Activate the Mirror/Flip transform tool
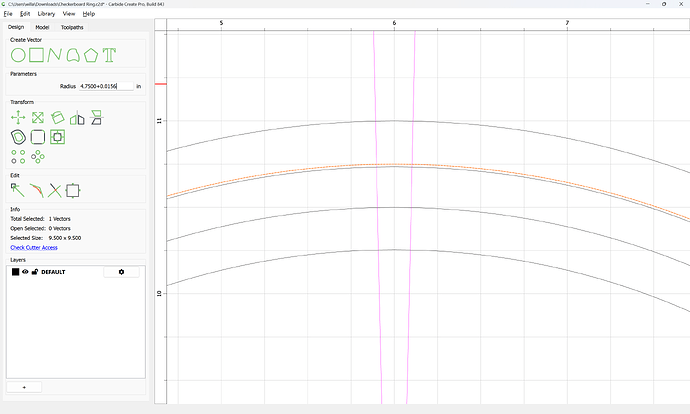This screenshot has height=414, width=690. (x=77, y=118)
